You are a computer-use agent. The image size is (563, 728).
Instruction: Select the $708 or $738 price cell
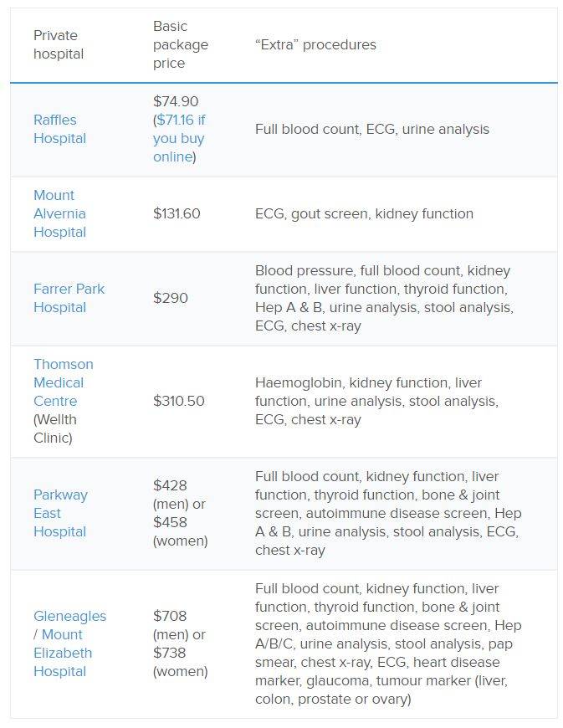180,643
